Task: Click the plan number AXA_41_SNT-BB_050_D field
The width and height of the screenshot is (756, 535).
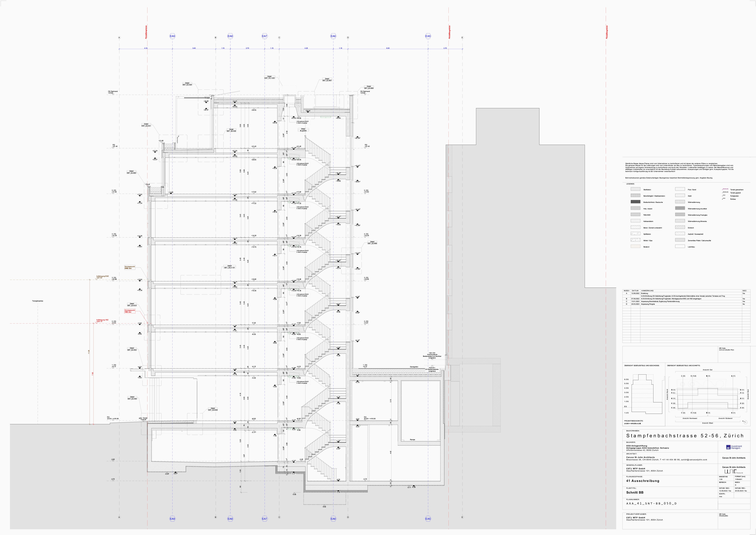Action: tap(651, 503)
